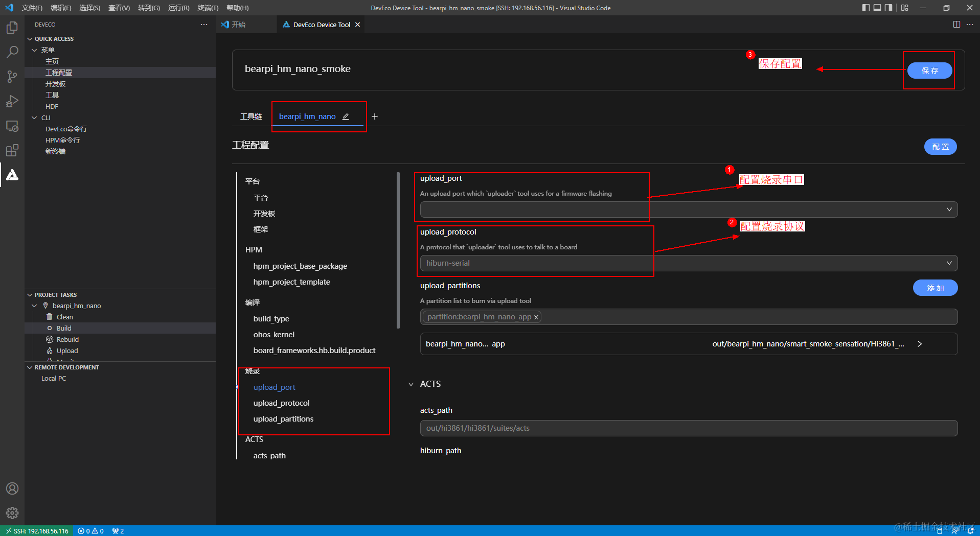Open the Extensions view in activity bar
The width and height of the screenshot is (980, 536).
(12, 150)
